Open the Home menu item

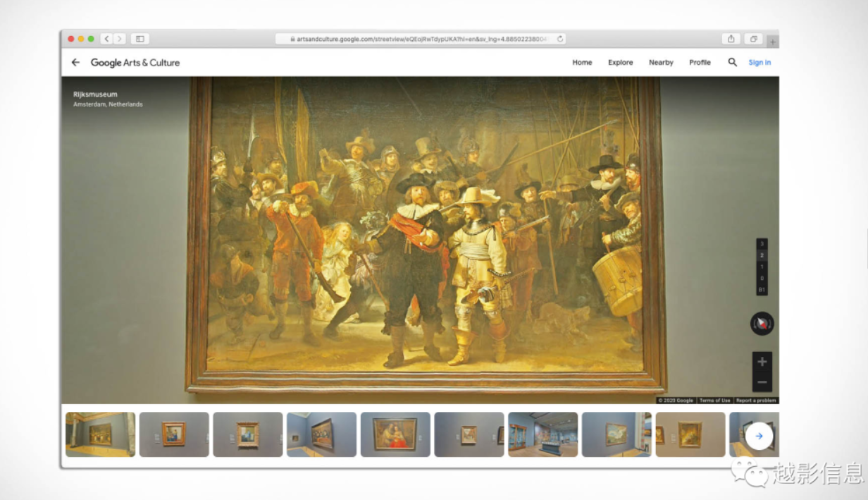coord(582,62)
